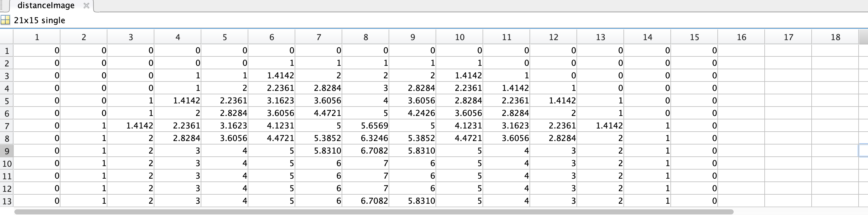This screenshot has height=215, width=868.
Task: Click cell with 7 in row 10
Action: click(x=366, y=163)
